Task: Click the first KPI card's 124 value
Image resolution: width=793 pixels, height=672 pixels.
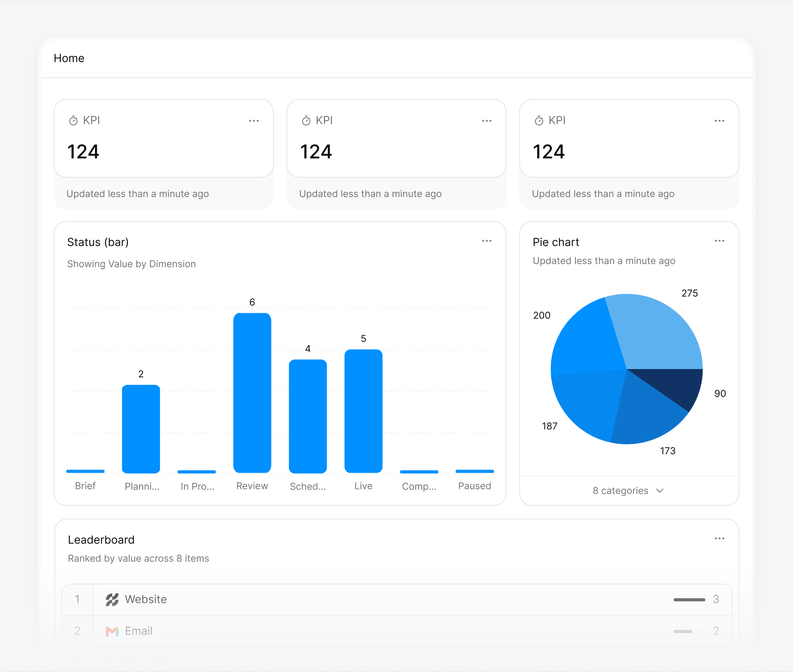Action: pos(84,152)
